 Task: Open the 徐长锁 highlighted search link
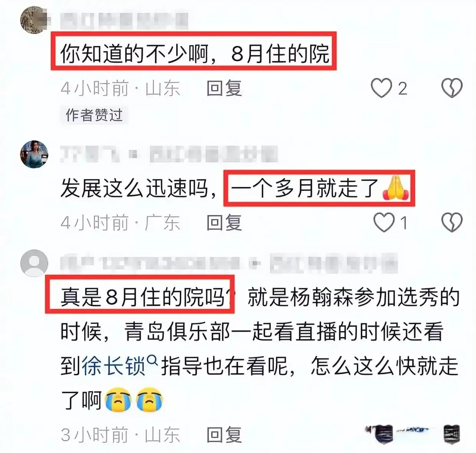(x=114, y=366)
